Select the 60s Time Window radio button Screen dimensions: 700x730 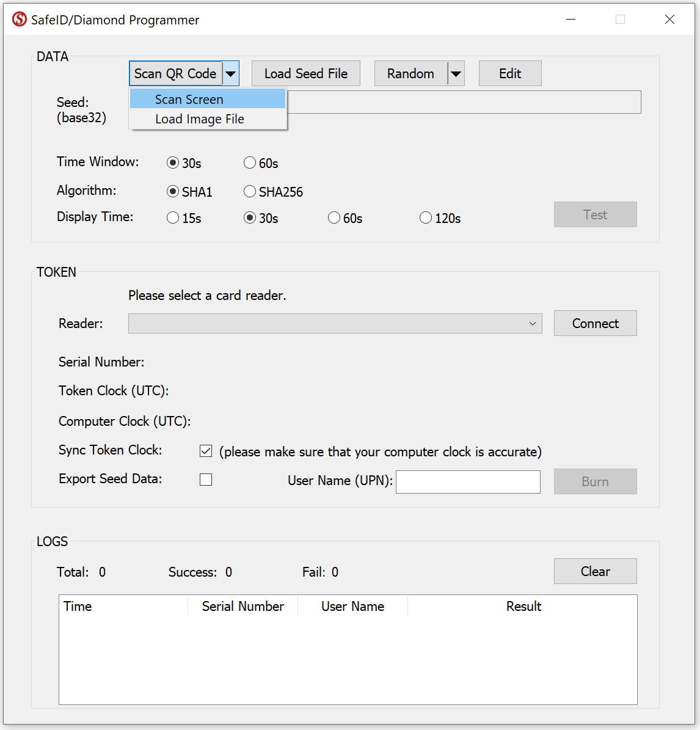pyautogui.click(x=250, y=162)
